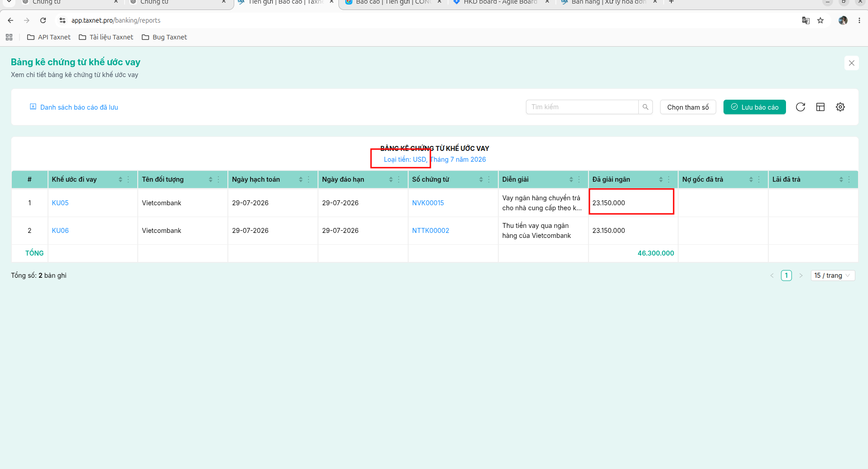
Task: Open column menu for Diễn giải
Action: (579, 179)
